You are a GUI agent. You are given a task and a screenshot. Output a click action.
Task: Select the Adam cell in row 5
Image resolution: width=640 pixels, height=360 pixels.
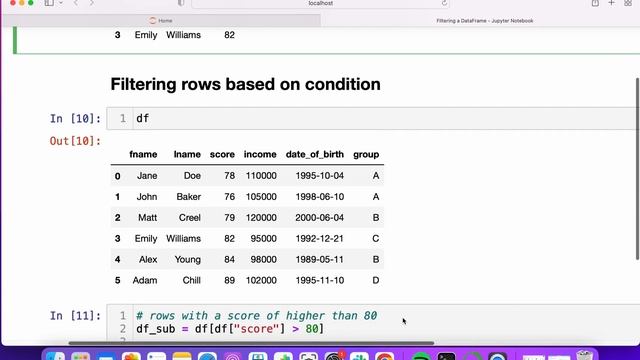145,280
